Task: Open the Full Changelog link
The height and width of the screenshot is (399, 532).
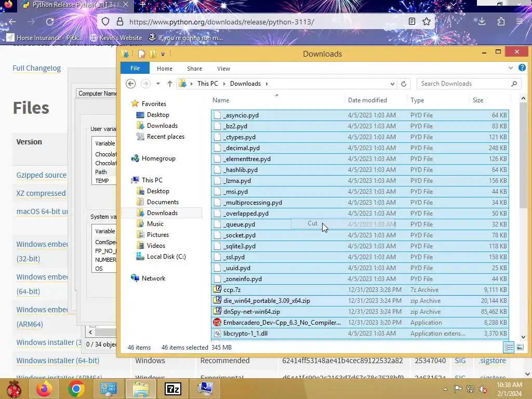Action: [37, 68]
